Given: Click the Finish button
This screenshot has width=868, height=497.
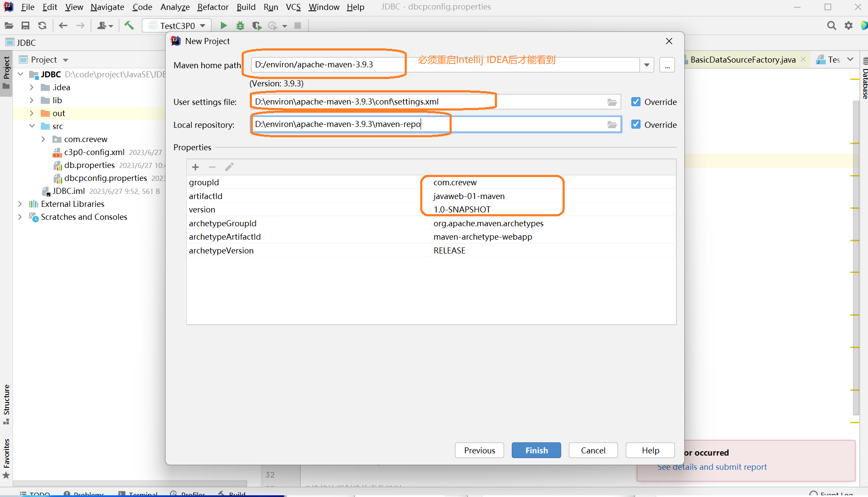Looking at the screenshot, I should [536, 450].
